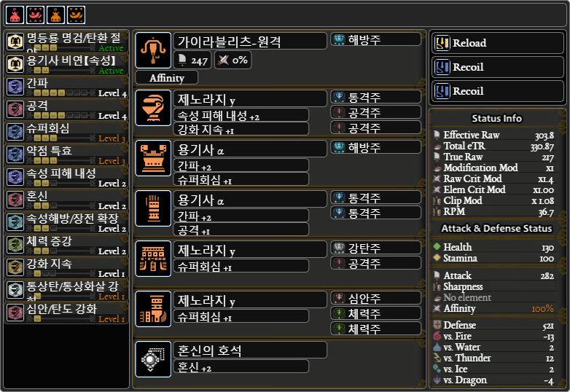The height and width of the screenshot is (392, 570).
Task: Click the fourth orange icon in top bar
Action: [76, 15]
